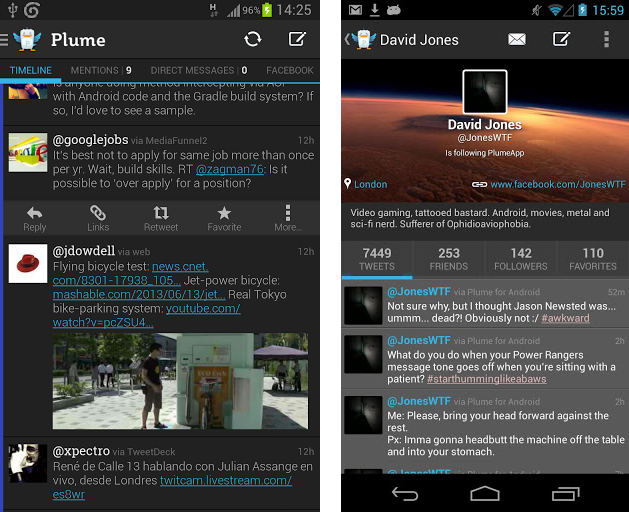Tap the @xpectro avatar
The width and height of the screenshot is (629, 512).
pos(28,463)
